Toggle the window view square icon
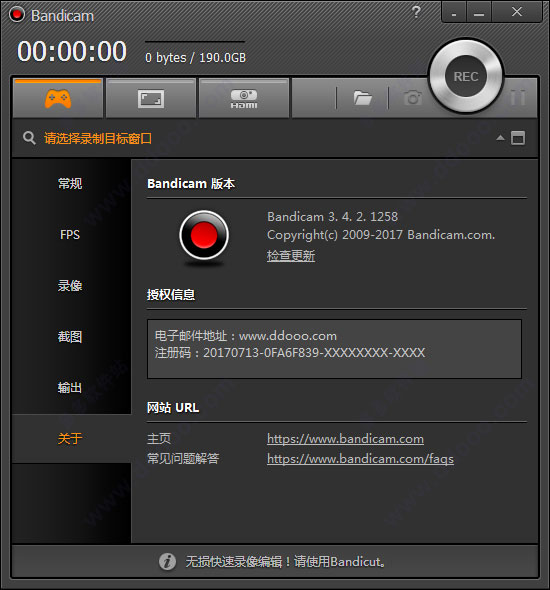The width and height of the screenshot is (550, 590). click(518, 138)
